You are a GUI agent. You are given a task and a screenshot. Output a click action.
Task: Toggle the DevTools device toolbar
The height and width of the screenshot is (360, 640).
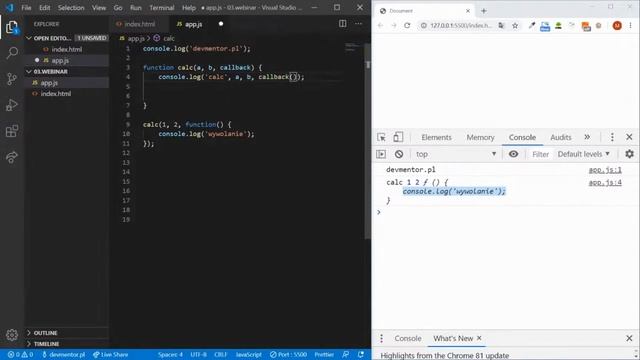(x=398, y=137)
